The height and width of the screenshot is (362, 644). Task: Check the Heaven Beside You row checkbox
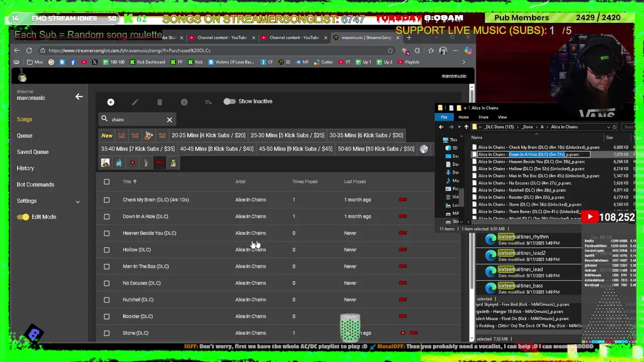[107, 233]
